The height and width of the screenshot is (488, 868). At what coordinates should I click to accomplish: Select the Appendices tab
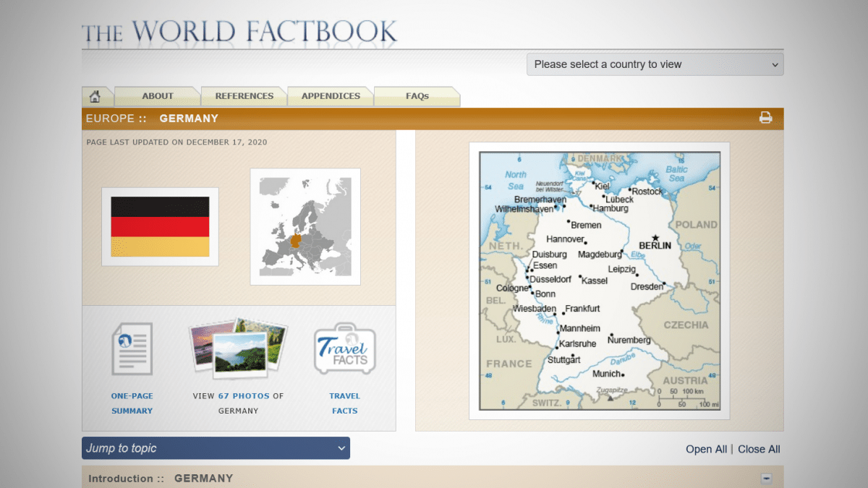pyautogui.click(x=331, y=96)
